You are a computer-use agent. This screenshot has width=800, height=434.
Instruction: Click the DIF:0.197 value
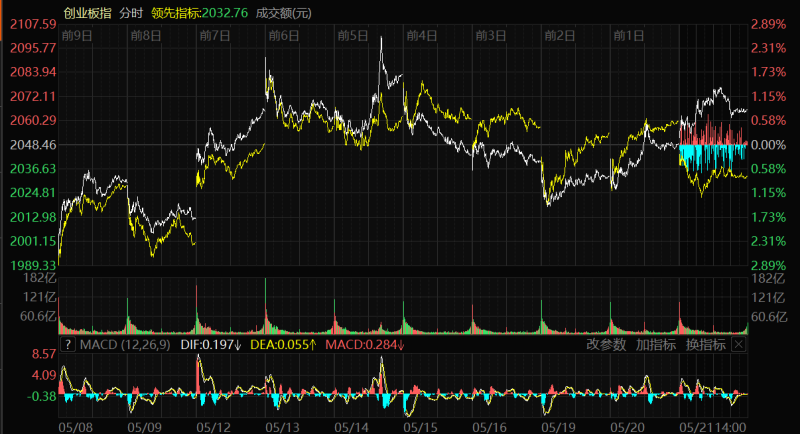pos(211,345)
